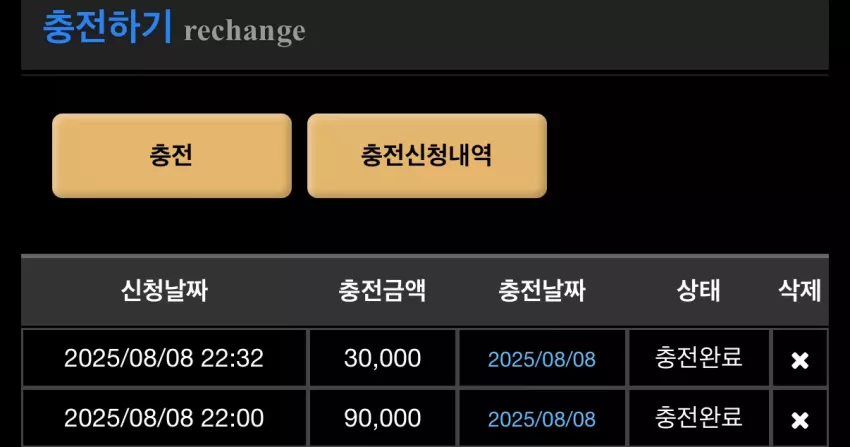
Task: Select the 충전날짜 column header
Action: pyautogui.click(x=542, y=290)
